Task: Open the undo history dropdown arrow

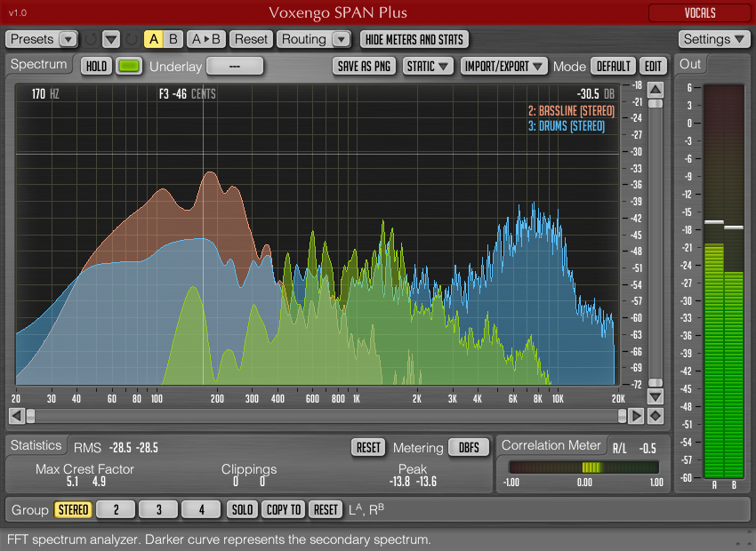Action: (111, 39)
